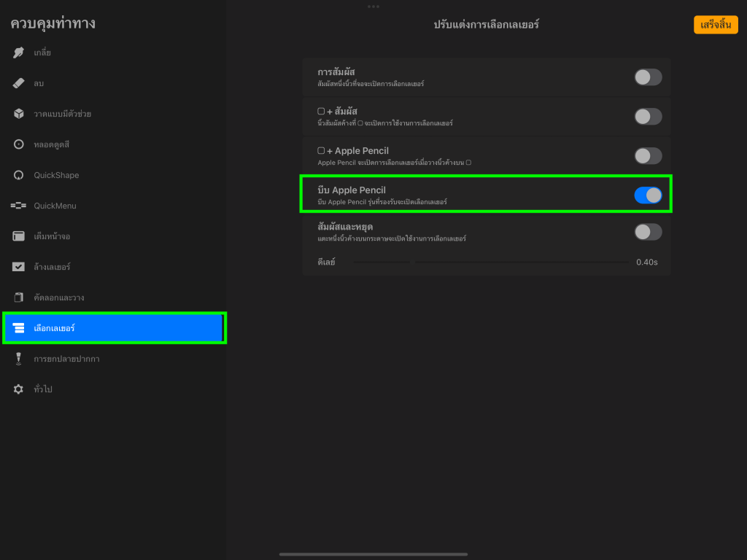Enable the การสัมผัส touch toggle

click(x=648, y=77)
